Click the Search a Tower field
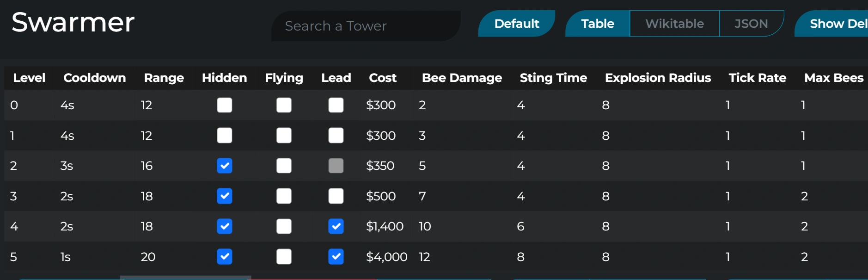Screen dimensions: 868x280 365,26
